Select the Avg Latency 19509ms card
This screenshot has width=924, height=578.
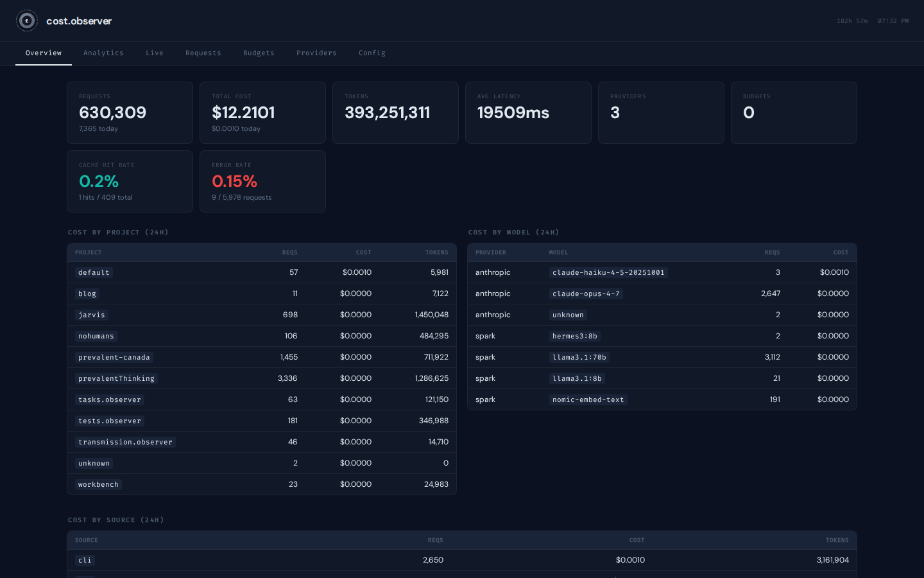point(528,112)
